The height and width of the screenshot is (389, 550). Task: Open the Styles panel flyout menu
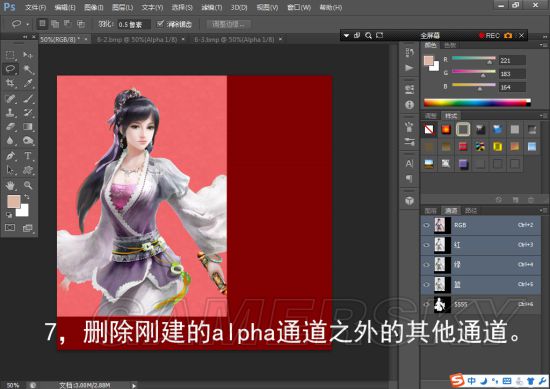click(x=543, y=115)
